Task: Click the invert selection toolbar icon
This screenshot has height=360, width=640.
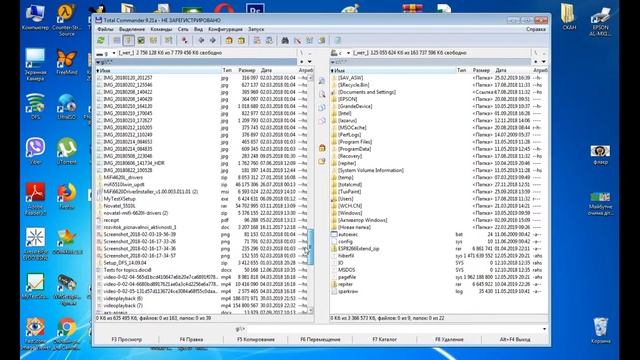Action: (169, 40)
